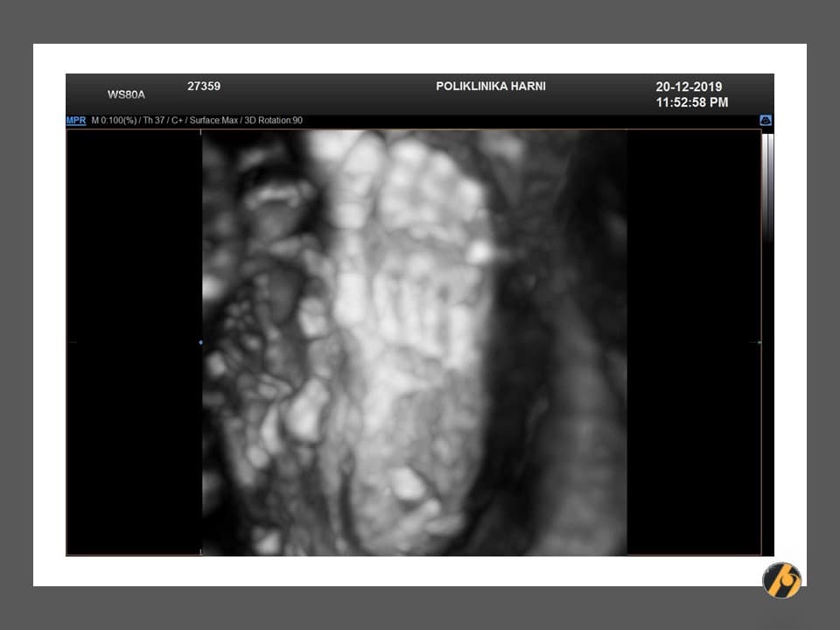This screenshot has width=840, height=630.
Task: Click the timestamp 11:52:58 PM
Action: (691, 102)
